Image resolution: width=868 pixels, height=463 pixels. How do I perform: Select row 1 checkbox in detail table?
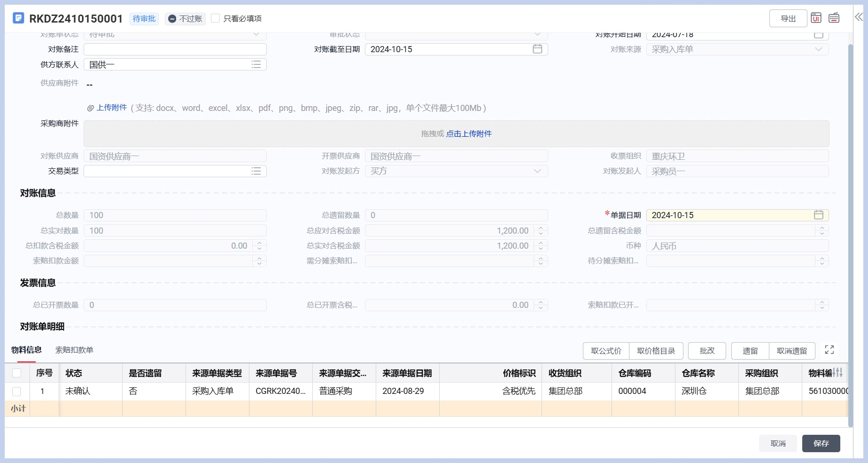[17, 391]
